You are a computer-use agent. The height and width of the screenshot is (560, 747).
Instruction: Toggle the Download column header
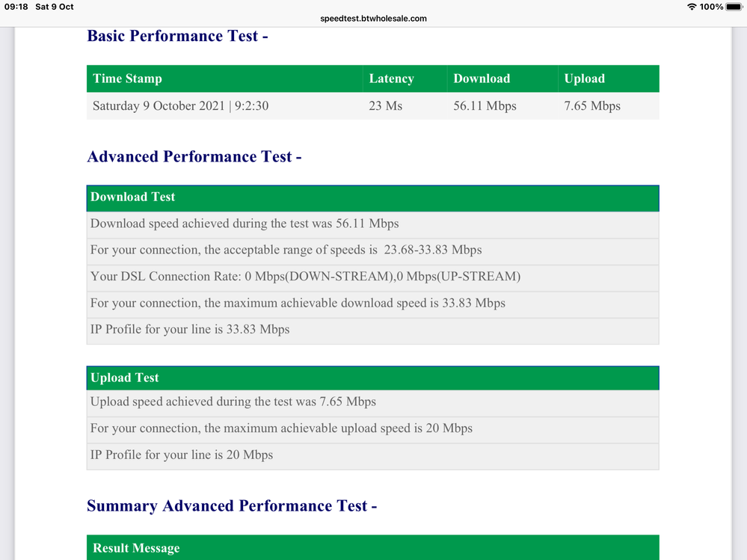coord(481,79)
